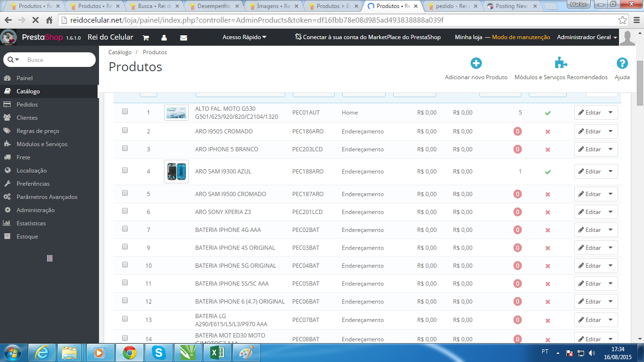644x362 pixels.
Task: Open thumbnail image of ARO SAM I9300 AZUL
Action: [176, 172]
